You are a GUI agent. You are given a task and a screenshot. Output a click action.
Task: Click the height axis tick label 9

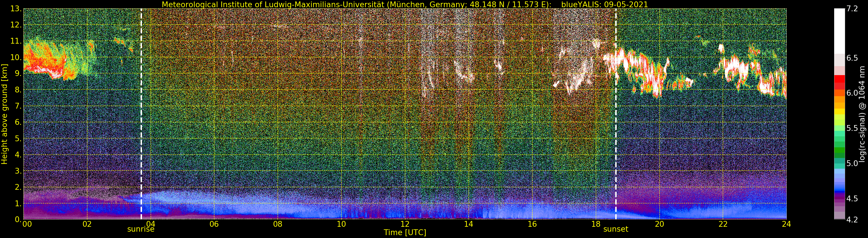[x=18, y=73]
